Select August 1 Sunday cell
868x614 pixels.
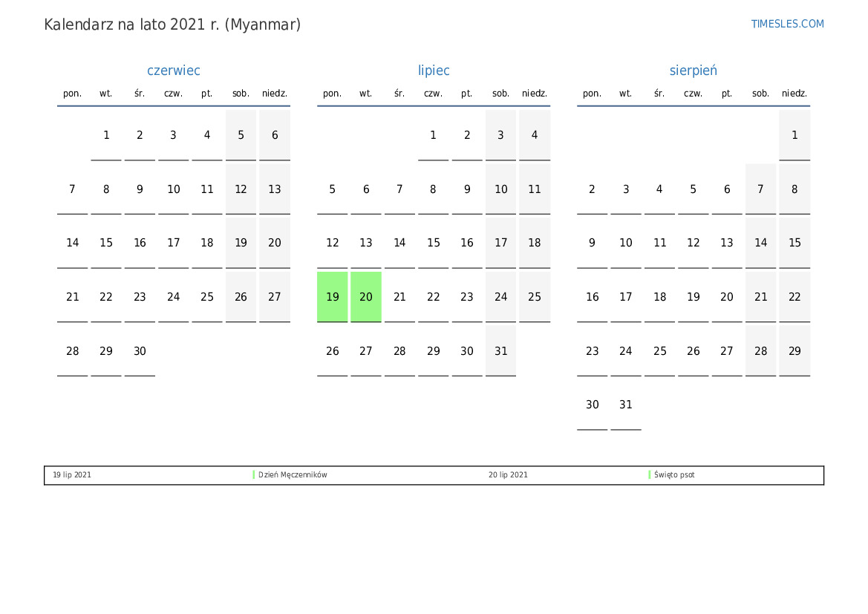pyautogui.click(x=794, y=135)
